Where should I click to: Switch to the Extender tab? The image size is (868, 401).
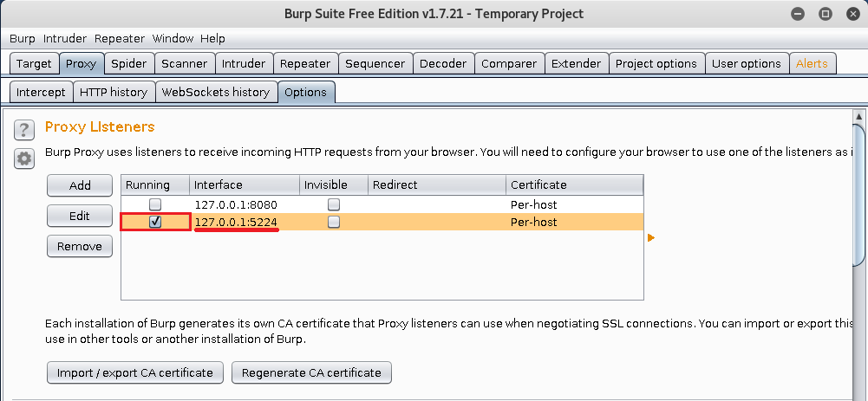(x=577, y=63)
